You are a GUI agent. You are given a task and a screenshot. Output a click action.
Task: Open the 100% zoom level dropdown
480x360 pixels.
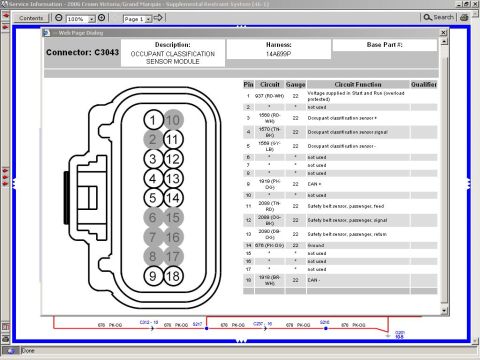coord(91,19)
